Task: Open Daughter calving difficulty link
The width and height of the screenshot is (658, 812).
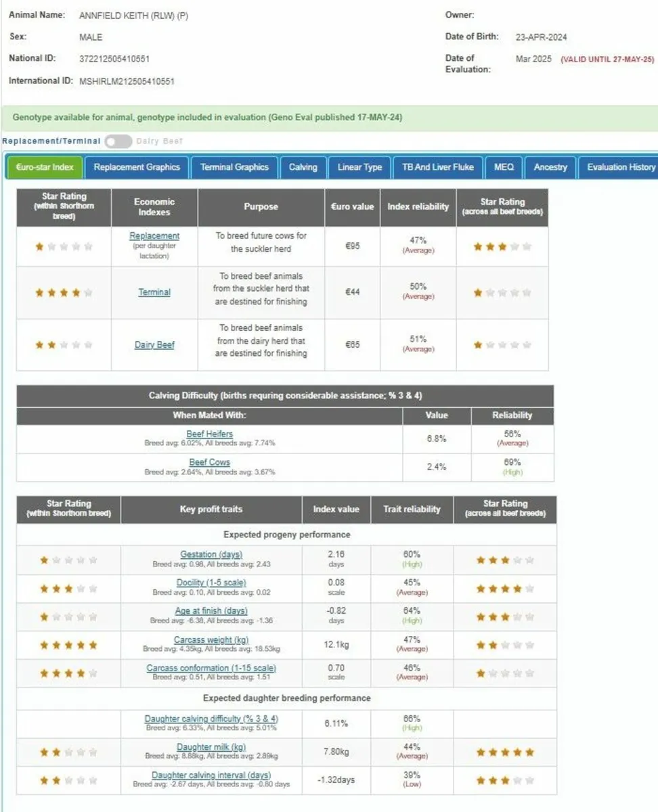Action: click(211, 719)
